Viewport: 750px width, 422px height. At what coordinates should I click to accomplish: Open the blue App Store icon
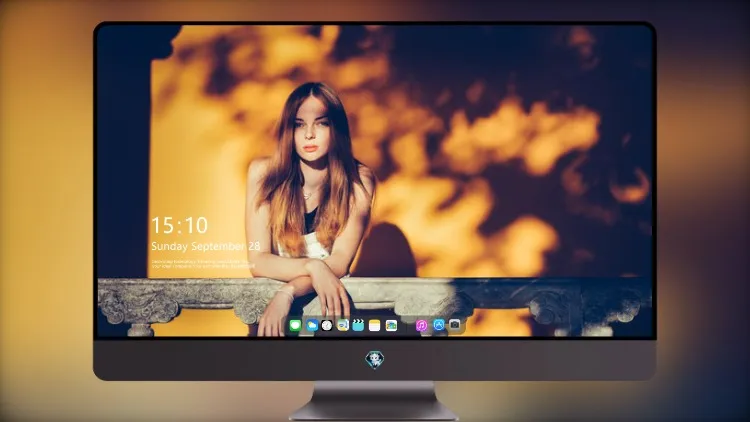[x=439, y=325]
